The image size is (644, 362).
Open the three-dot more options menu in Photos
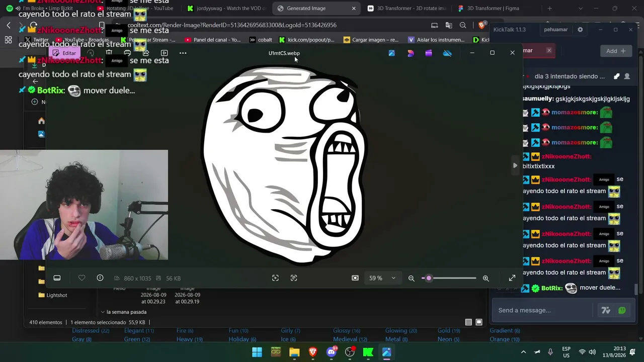183,53
